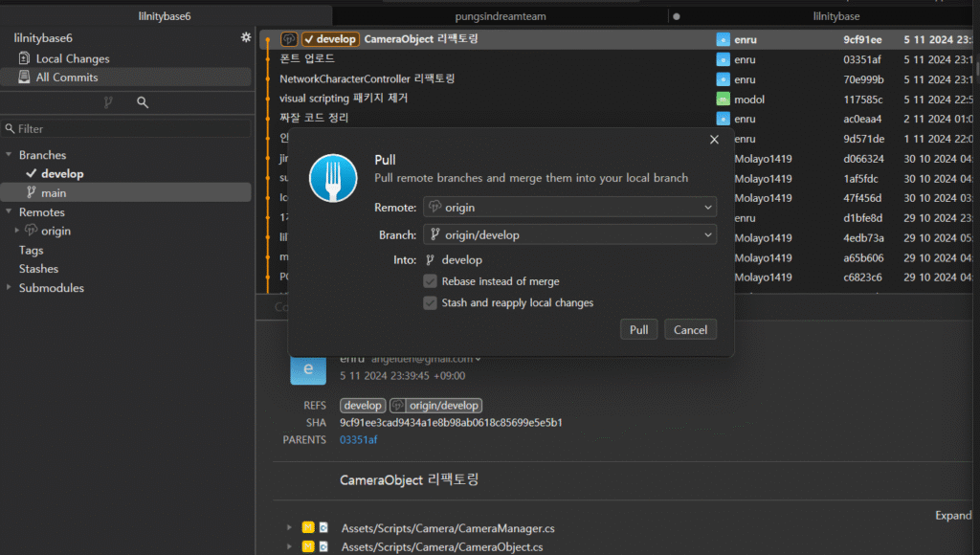Expand the Submodules section
This screenshot has height=555, width=980.
(10, 288)
